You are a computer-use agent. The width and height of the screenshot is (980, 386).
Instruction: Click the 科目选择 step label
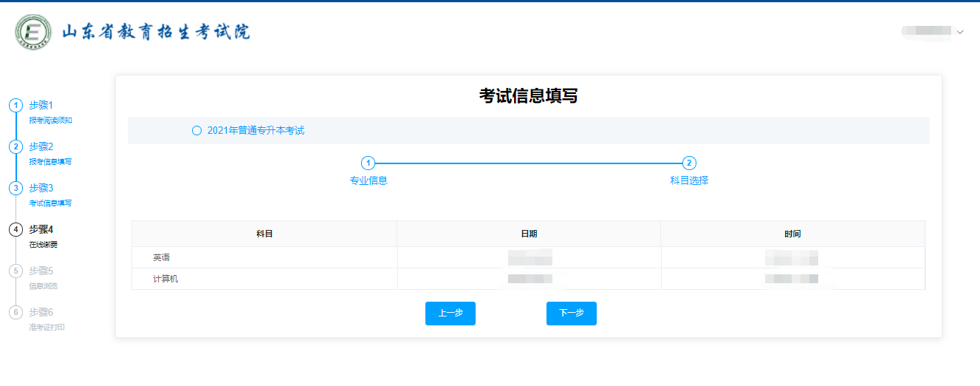click(x=689, y=180)
